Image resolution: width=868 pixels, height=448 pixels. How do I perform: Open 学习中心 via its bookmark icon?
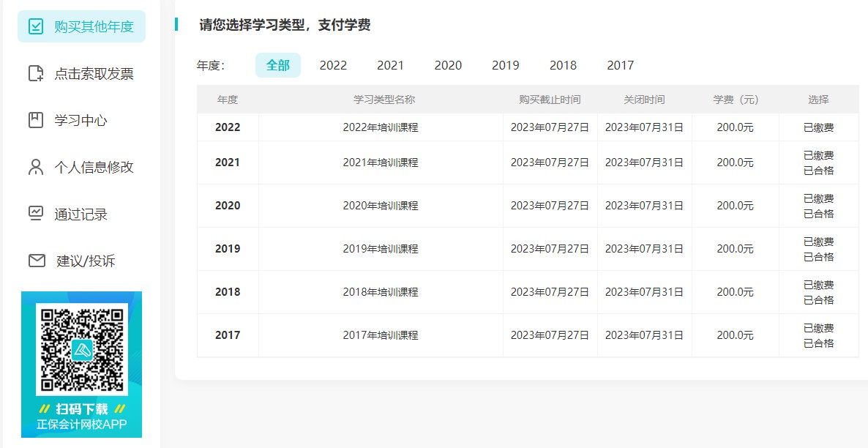point(34,119)
